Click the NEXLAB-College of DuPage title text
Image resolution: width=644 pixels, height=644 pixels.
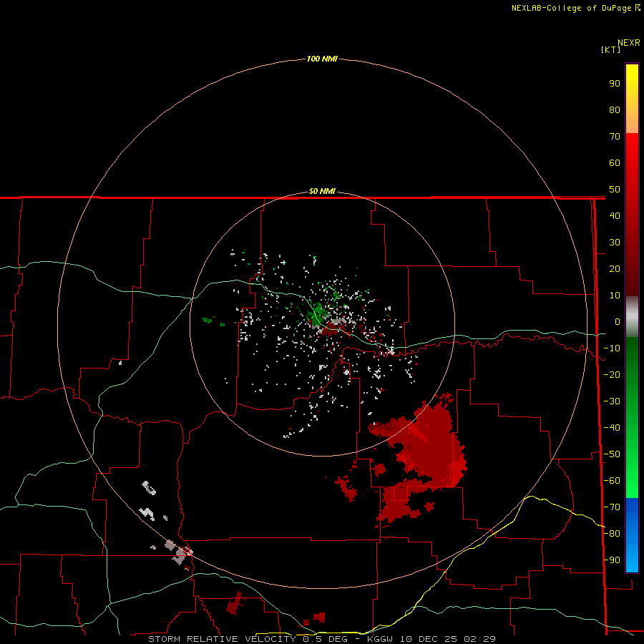click(x=571, y=8)
